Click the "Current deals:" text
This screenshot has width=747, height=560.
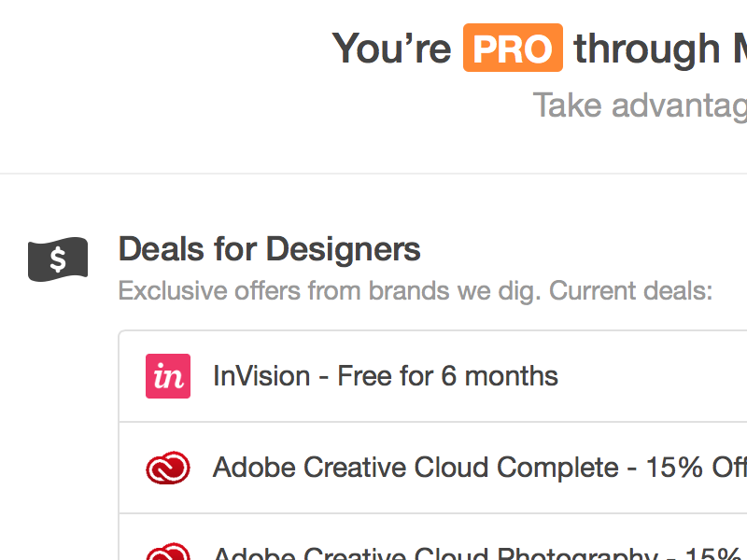[630, 291]
